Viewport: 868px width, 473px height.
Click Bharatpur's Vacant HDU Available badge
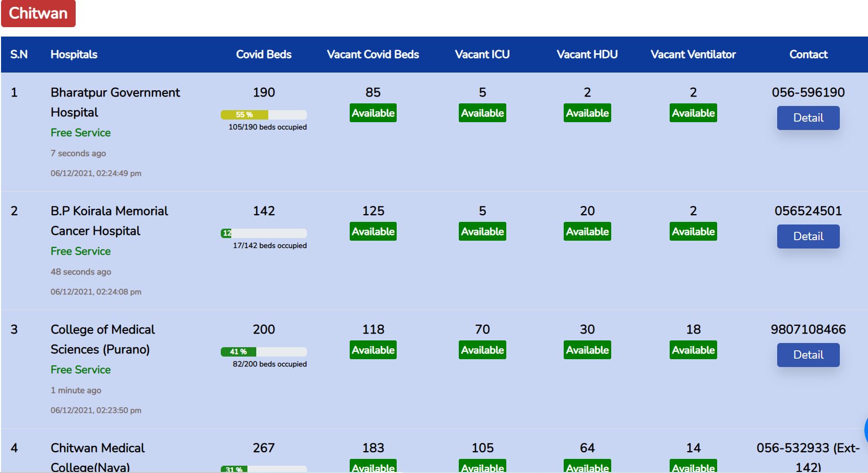[588, 113]
